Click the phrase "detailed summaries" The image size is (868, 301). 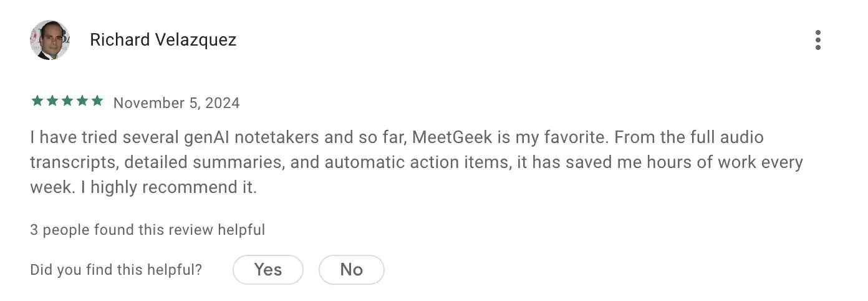point(199,162)
